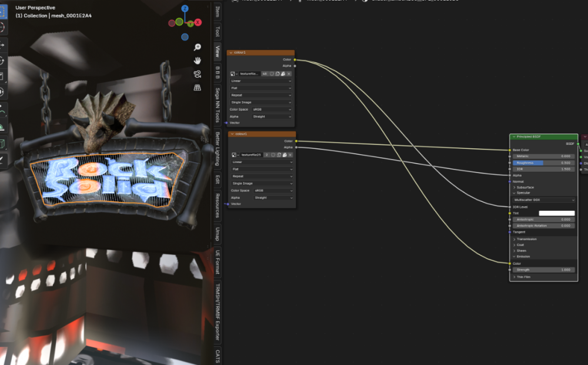Open Repeat extension dropdown on upper colour1 node
588x365 pixels.
point(261,95)
